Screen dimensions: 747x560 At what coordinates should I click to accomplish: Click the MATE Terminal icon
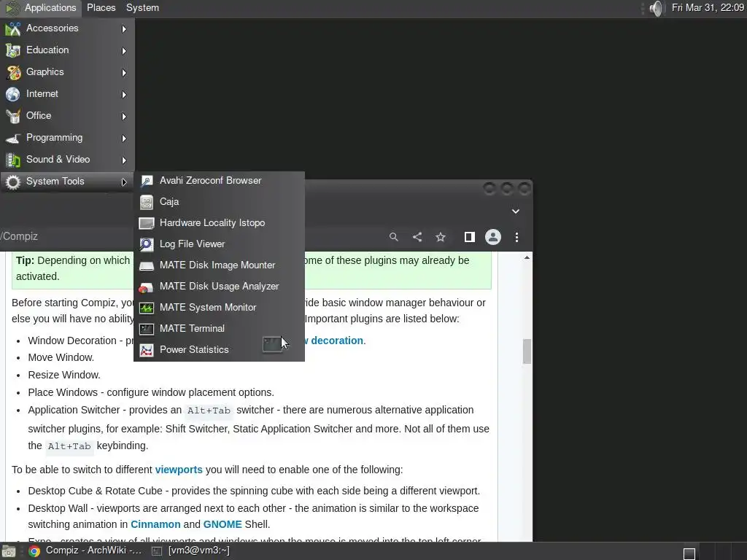[x=147, y=329]
